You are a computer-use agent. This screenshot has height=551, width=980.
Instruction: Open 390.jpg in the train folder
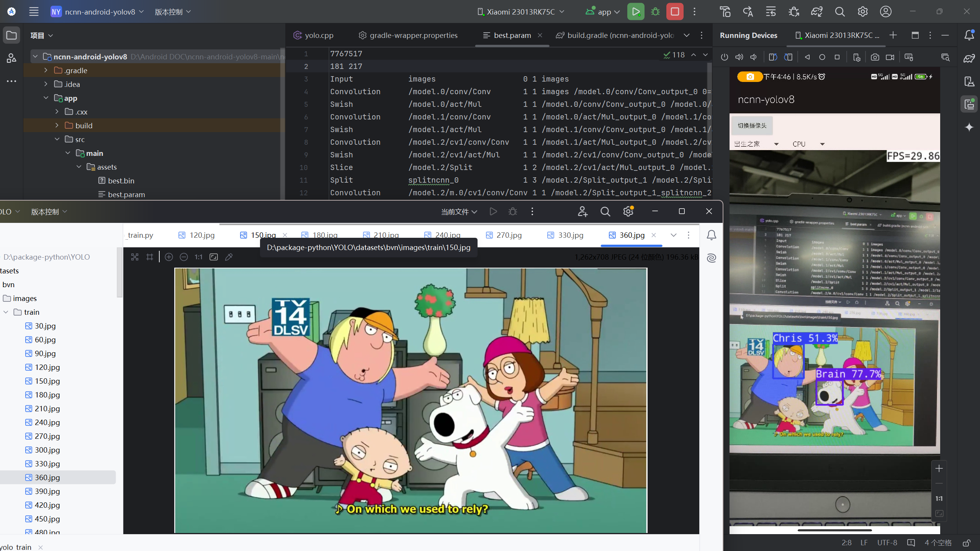[x=47, y=491]
